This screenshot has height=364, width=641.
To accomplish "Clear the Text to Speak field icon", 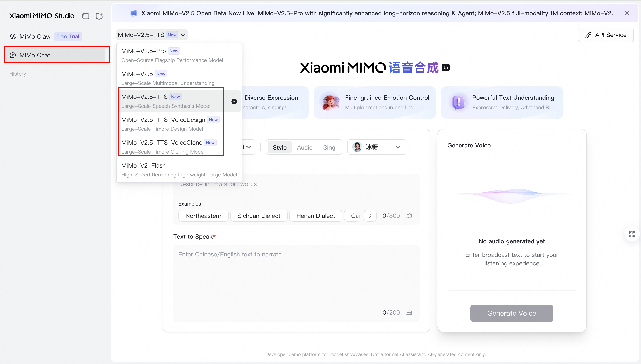I will coord(409,312).
